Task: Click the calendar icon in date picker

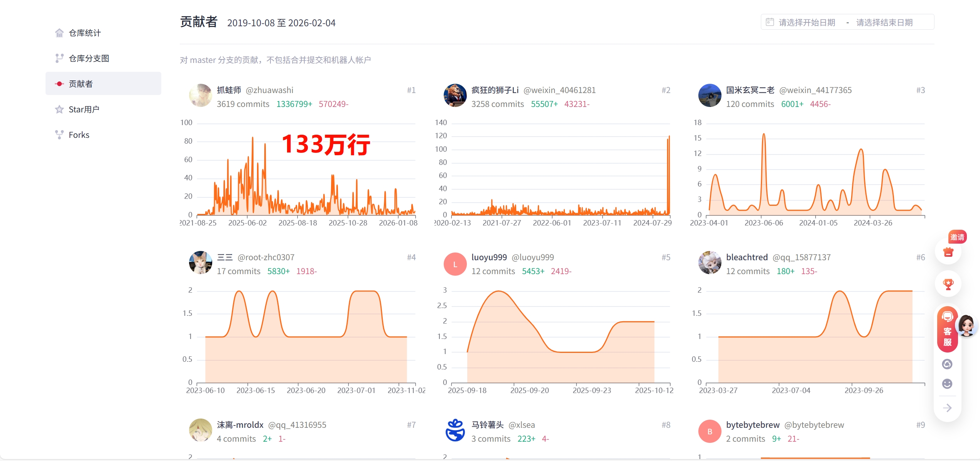Action: pyautogui.click(x=770, y=22)
